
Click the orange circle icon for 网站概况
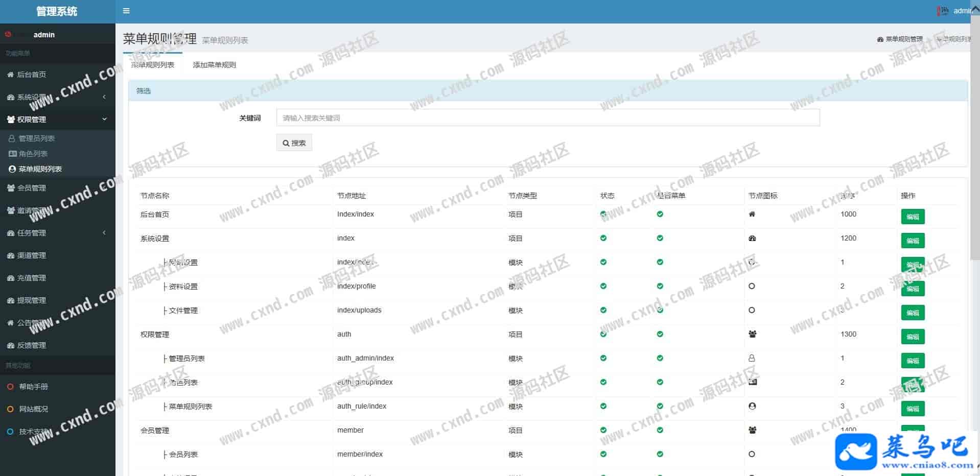[10, 409]
